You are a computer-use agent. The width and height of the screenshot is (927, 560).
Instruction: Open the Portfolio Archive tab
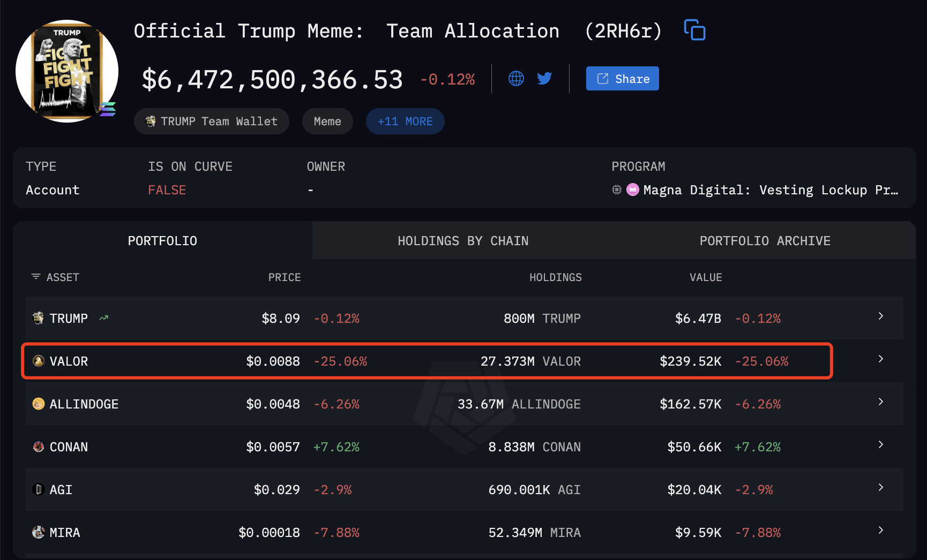(765, 241)
